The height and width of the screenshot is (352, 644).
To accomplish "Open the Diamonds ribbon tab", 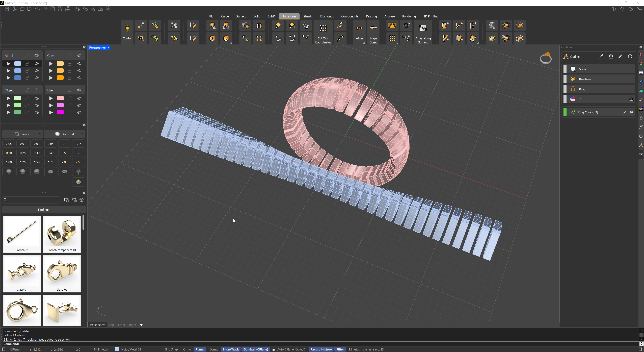I will (327, 16).
